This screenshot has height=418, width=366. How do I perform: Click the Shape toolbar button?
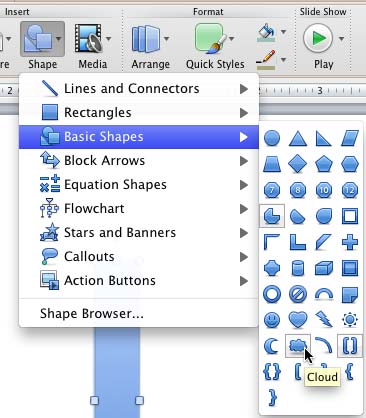coord(42,46)
